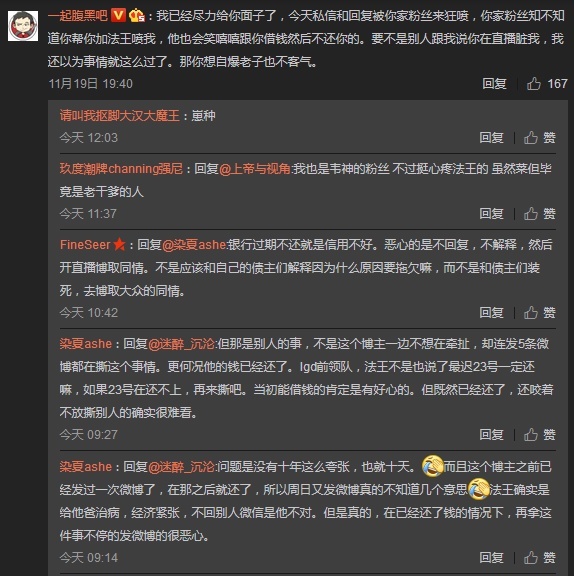
Task: Like the 今天 09:14 comment by 染夏ashe
Action: coord(539,558)
